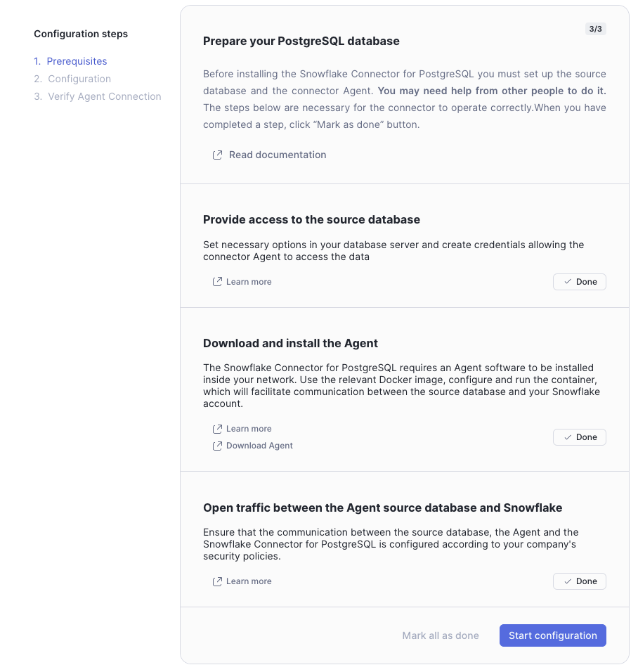The height and width of the screenshot is (672, 638).
Task: Open Learn more text under Download and install Agent
Action: [249, 429]
